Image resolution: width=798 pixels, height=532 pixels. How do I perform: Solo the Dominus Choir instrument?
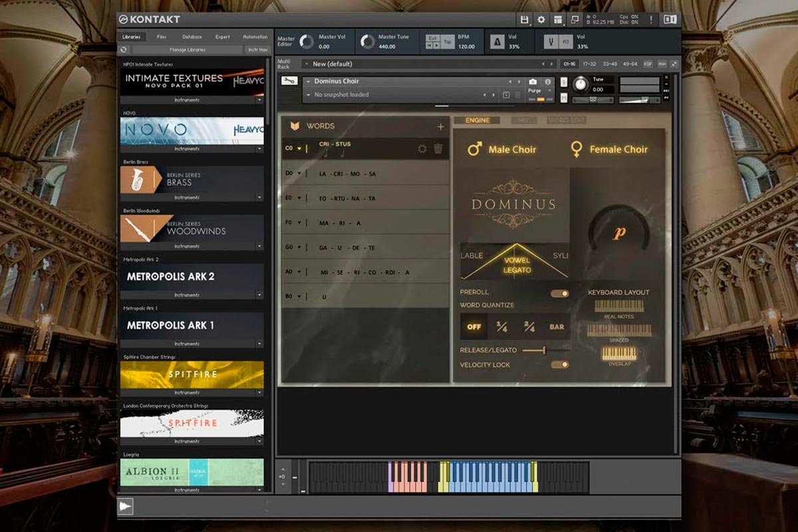point(564,82)
